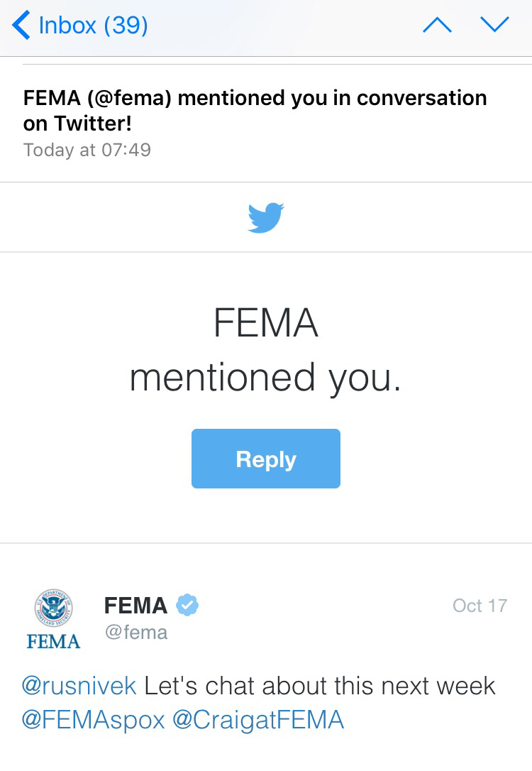The image size is (532, 771).
Task: Click the Twitter bird logo
Action: (x=266, y=218)
